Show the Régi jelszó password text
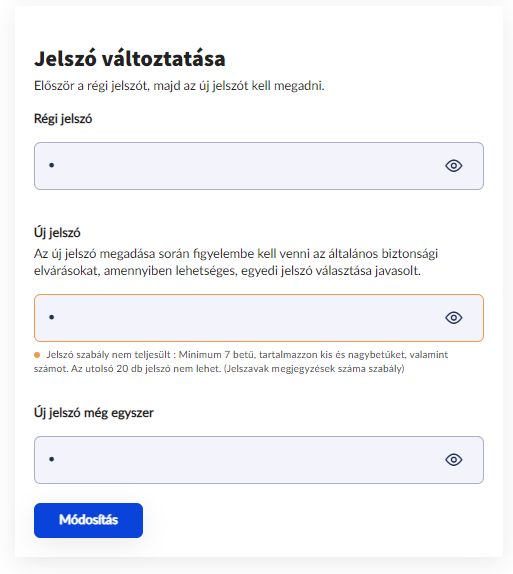513x574 pixels. click(x=454, y=166)
